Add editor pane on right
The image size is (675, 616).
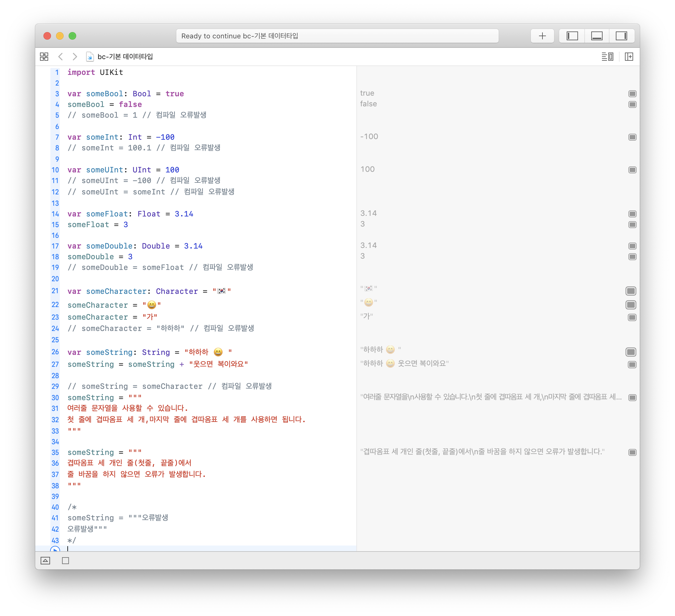click(x=629, y=57)
